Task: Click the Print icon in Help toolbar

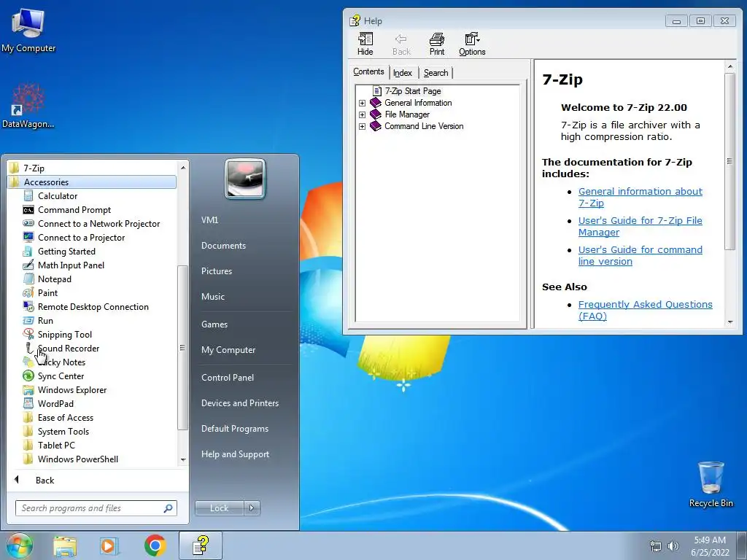Action: point(436,44)
